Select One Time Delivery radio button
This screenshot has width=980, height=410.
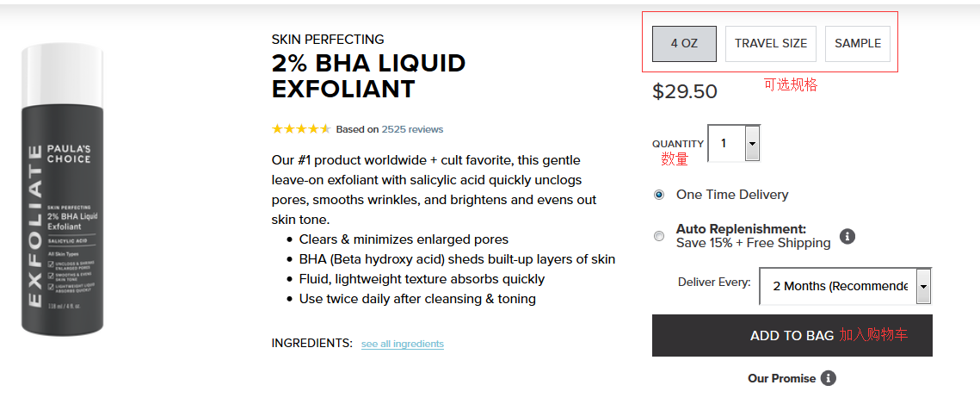click(x=659, y=195)
